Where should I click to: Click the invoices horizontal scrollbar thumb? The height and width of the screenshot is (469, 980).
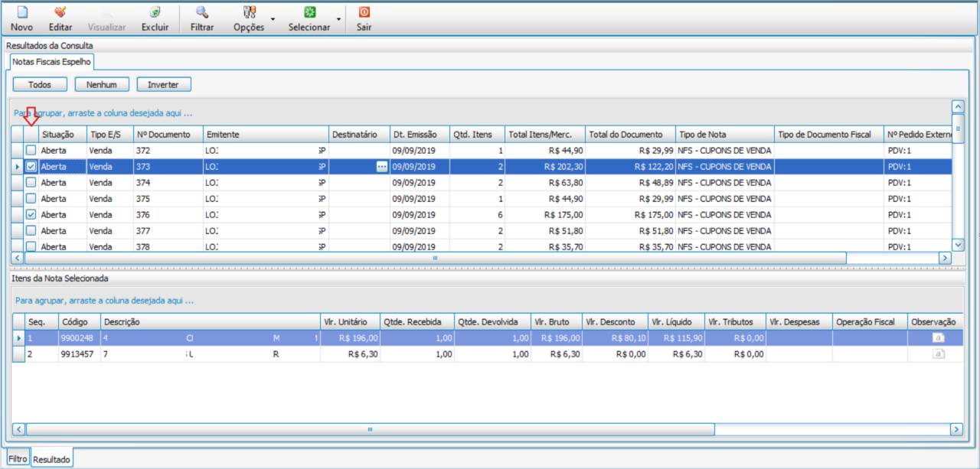tap(436, 259)
